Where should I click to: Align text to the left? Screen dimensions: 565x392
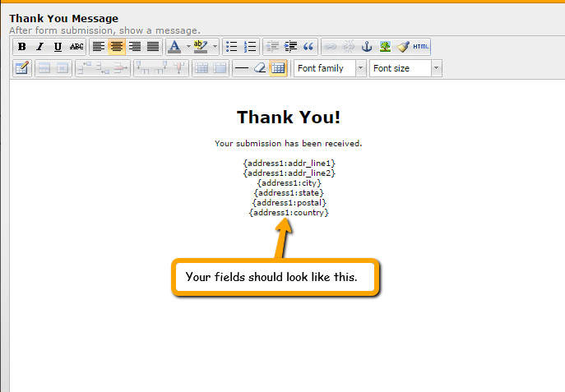click(99, 47)
